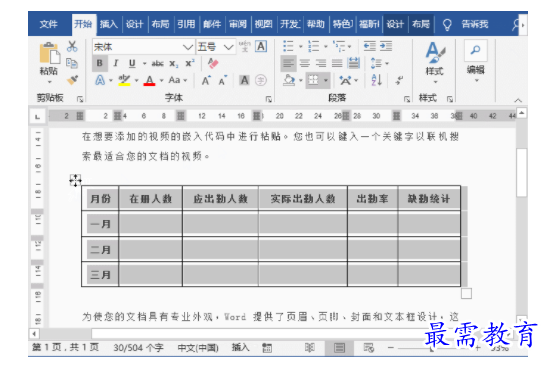Screen dimensions: 546x366
Task: Click the numbered list icon
Action: click(314, 46)
